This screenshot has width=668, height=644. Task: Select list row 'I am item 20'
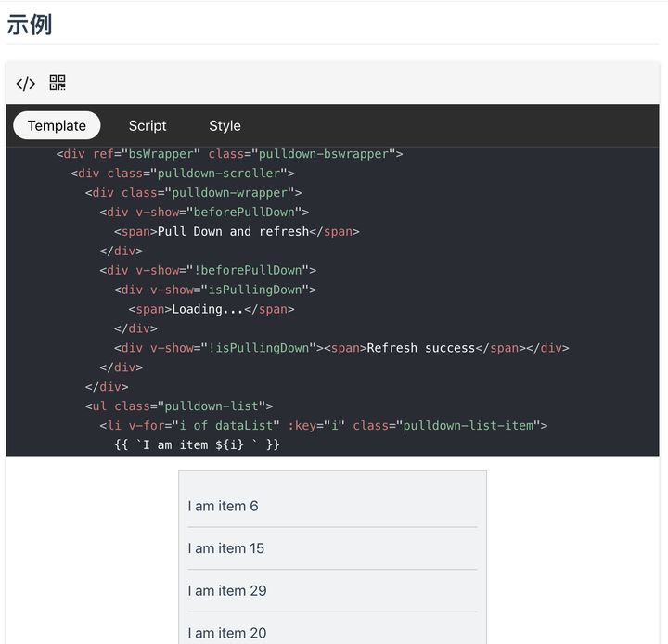332,628
